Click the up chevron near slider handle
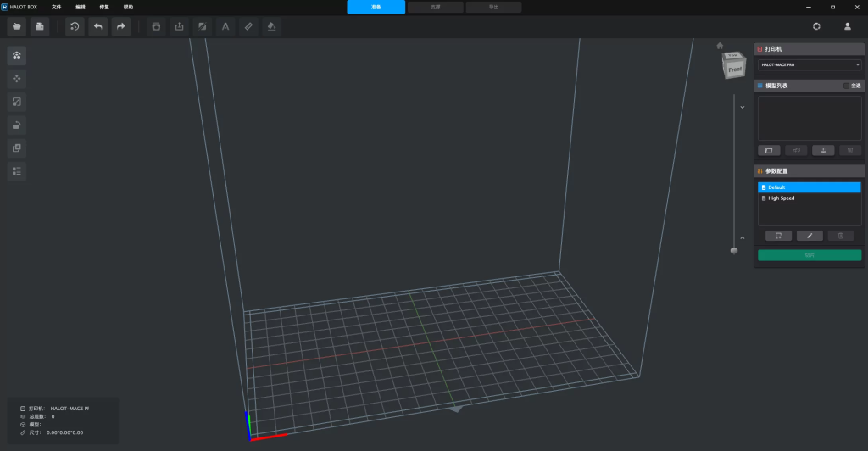This screenshot has width=868, height=451. point(742,238)
